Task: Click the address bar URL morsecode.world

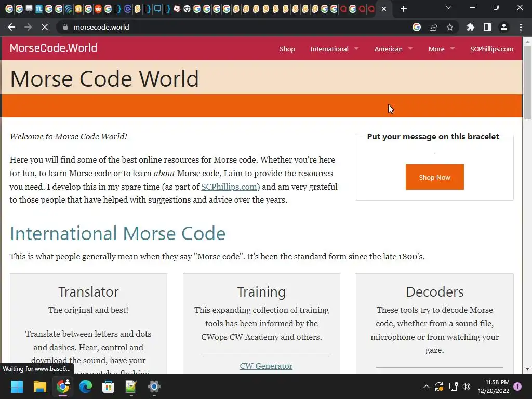Action: click(101, 27)
